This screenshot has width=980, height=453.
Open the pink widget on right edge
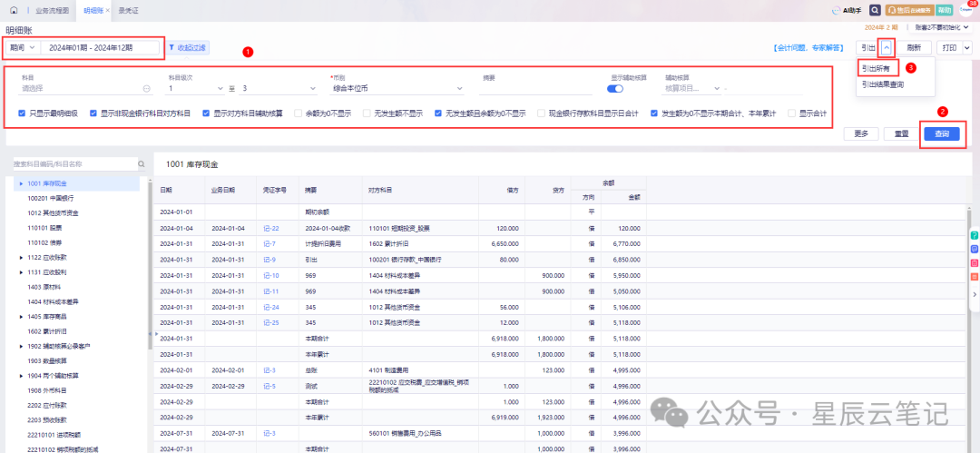pos(974,262)
